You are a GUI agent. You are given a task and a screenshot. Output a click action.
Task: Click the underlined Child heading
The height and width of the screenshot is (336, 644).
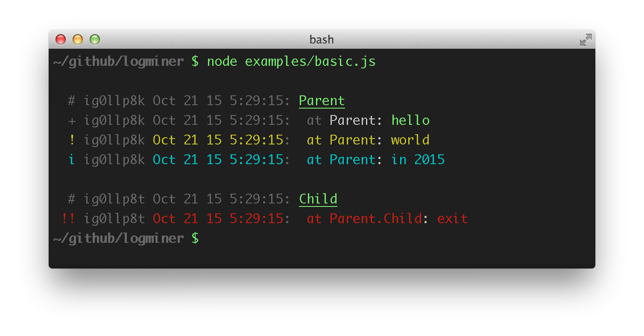click(318, 199)
